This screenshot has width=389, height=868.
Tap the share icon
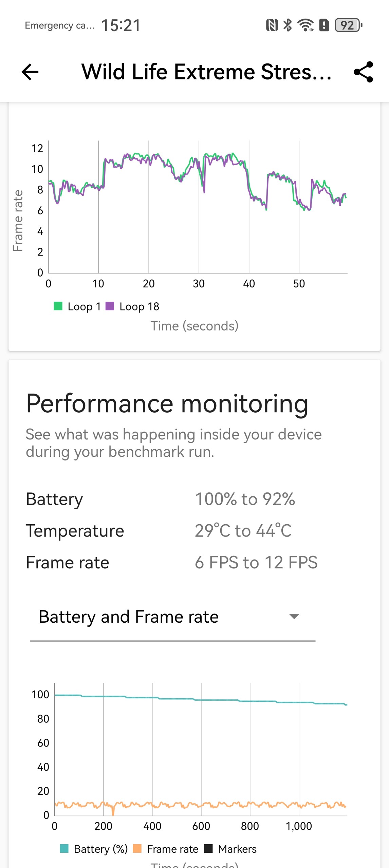point(363,72)
